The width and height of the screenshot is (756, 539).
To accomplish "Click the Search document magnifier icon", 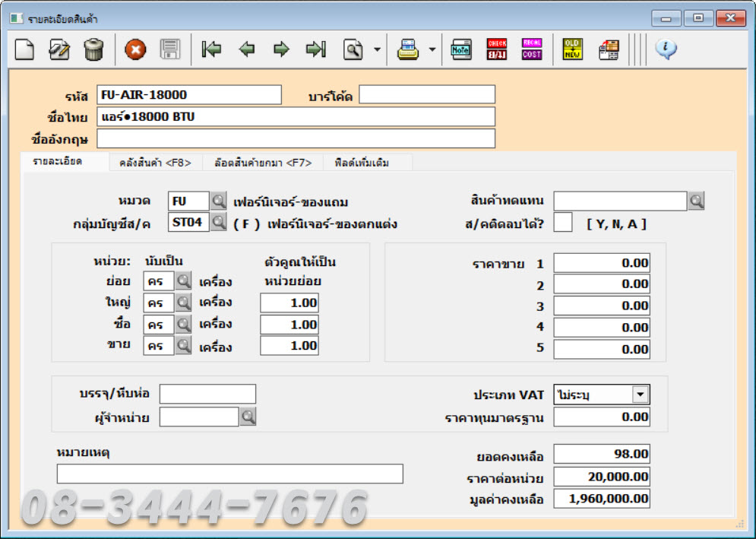I will pyautogui.click(x=353, y=49).
